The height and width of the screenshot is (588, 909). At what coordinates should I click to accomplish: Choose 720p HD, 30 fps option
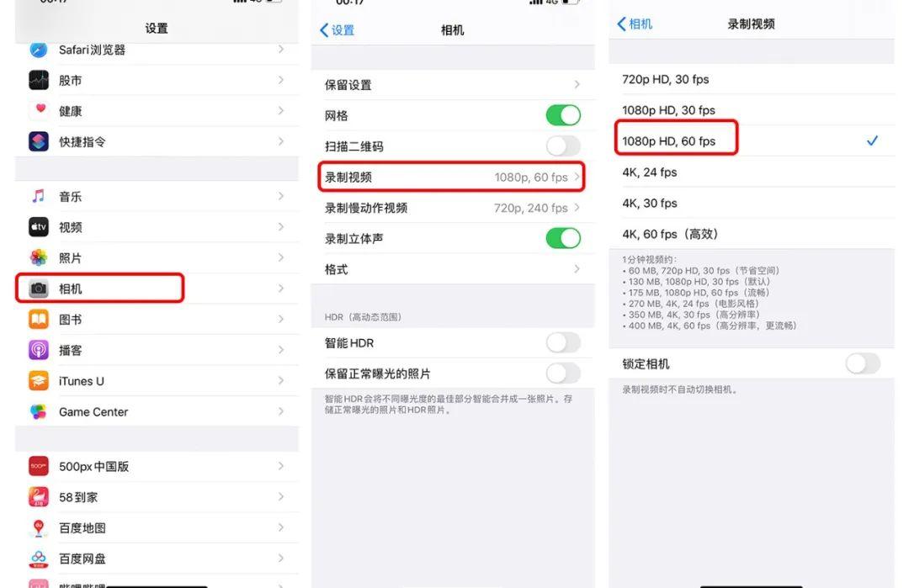(752, 79)
